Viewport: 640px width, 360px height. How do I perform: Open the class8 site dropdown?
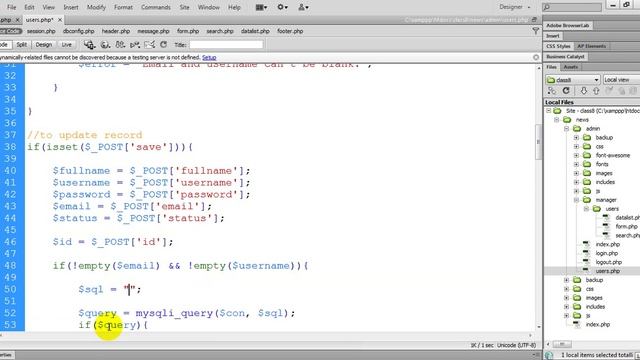tap(573, 80)
